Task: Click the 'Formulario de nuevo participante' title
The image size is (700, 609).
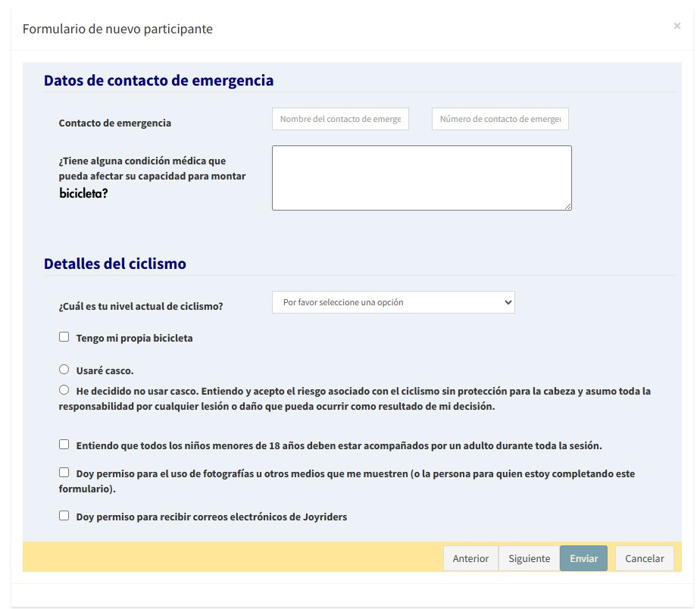Action: pos(117,29)
